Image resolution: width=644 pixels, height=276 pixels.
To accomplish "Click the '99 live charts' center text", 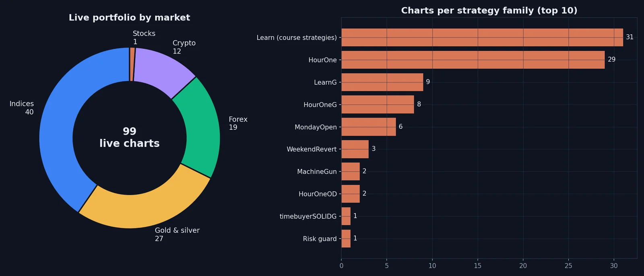I will (130, 137).
